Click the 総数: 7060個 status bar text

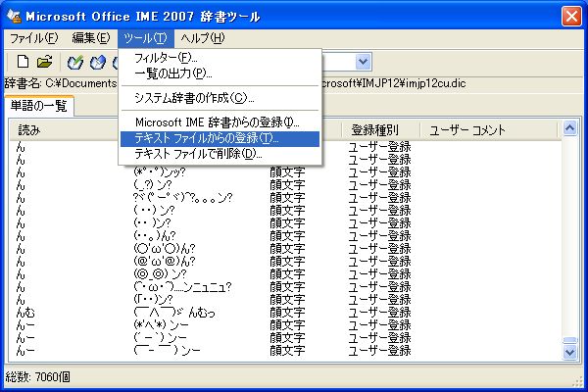click(x=37, y=377)
